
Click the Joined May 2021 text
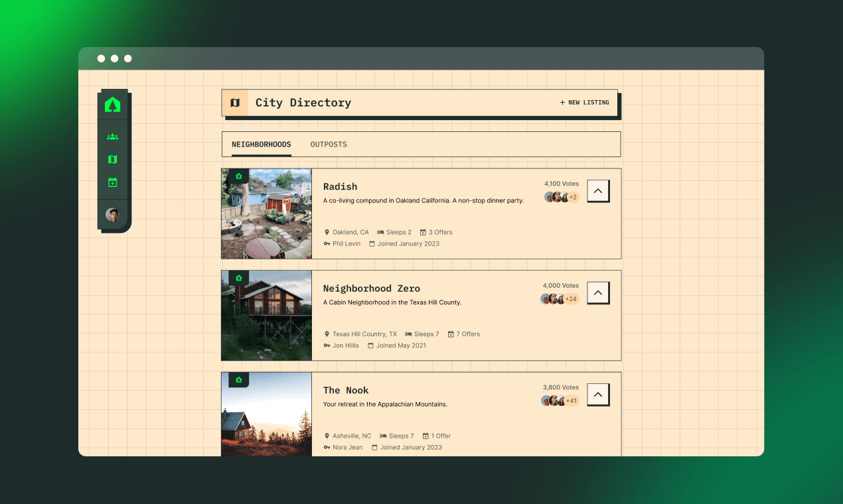tap(402, 346)
